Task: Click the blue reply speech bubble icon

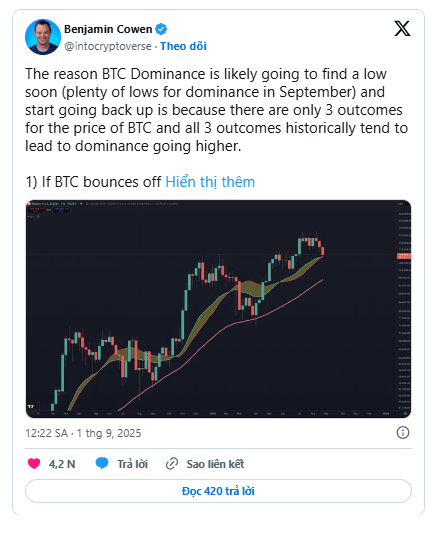Action: pyautogui.click(x=102, y=463)
